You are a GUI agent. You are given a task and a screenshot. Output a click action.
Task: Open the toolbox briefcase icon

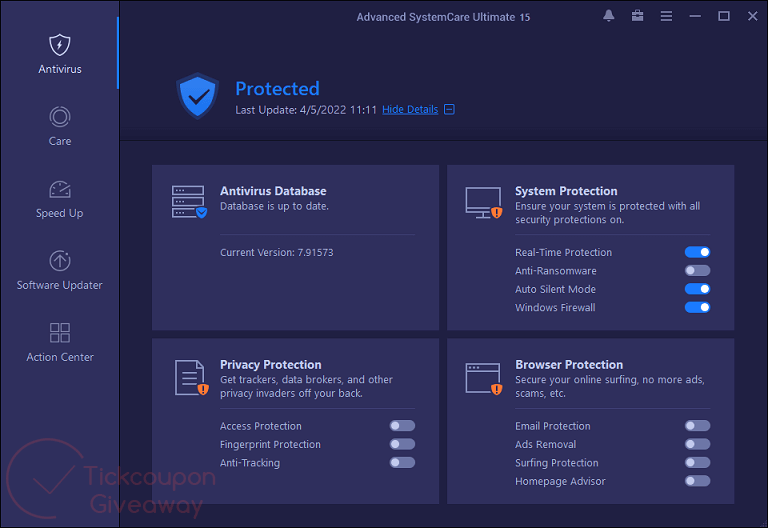click(637, 16)
